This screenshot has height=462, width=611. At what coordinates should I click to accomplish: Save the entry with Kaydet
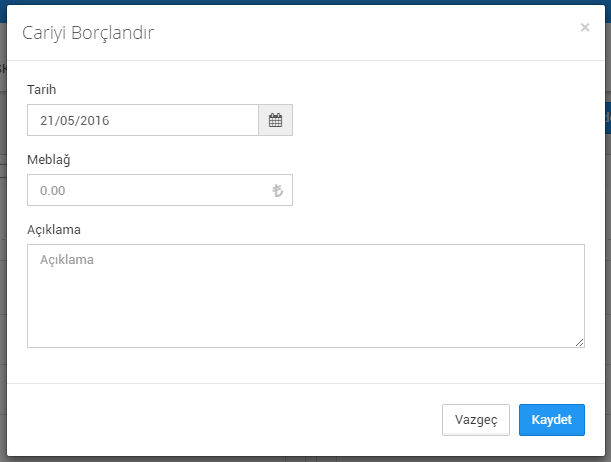[552, 420]
